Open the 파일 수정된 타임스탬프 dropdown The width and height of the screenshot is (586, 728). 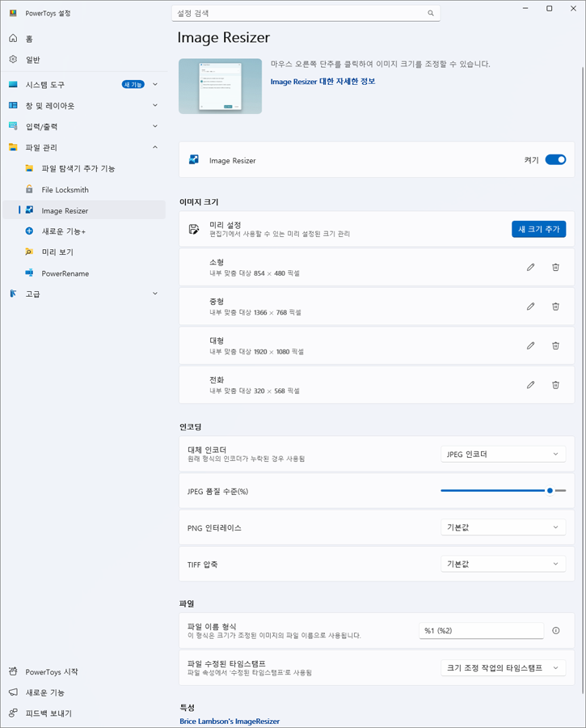coord(503,667)
